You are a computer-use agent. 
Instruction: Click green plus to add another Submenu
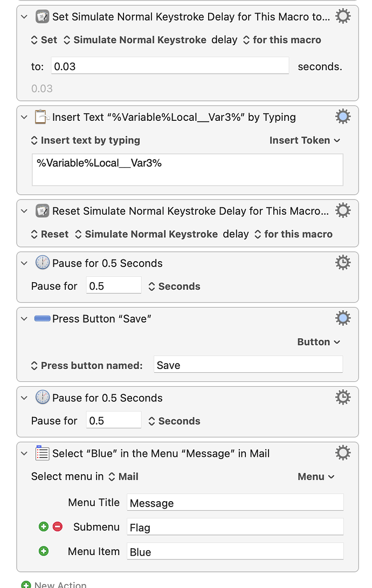(x=44, y=527)
